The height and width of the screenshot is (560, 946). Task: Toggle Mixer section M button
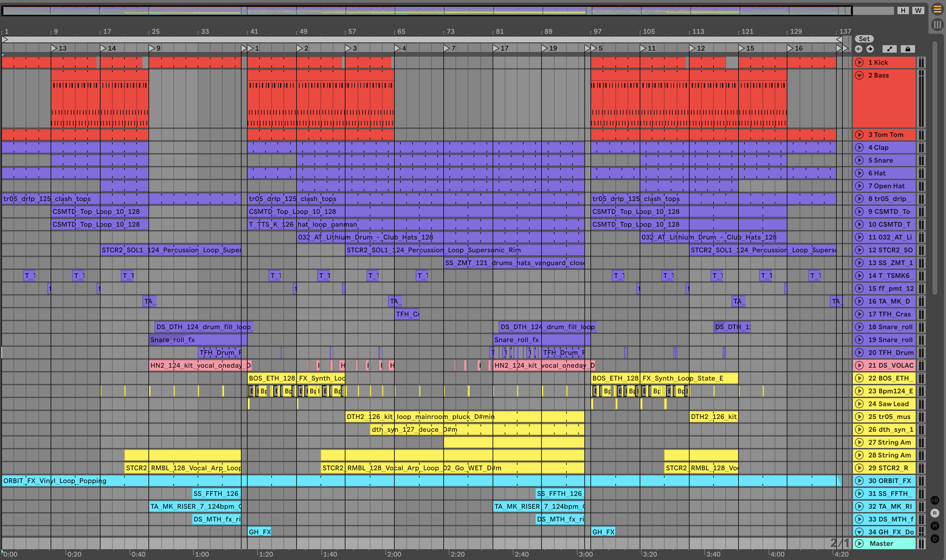pyautogui.click(x=935, y=526)
